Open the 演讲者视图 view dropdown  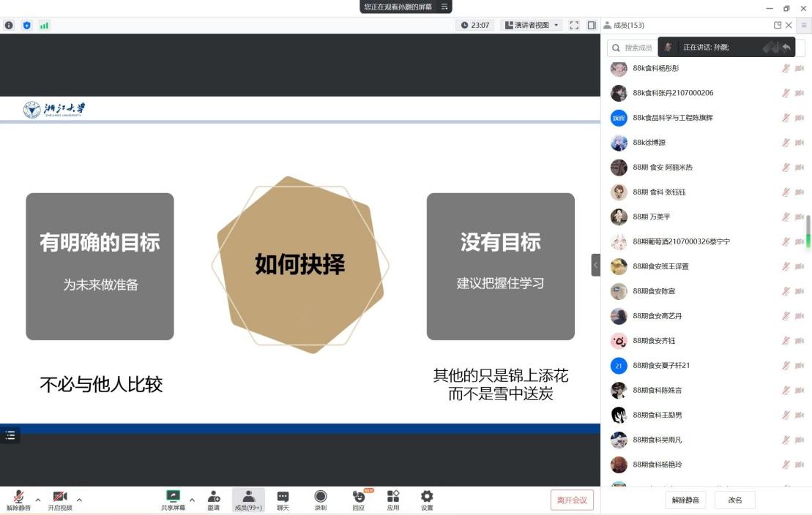coord(532,25)
